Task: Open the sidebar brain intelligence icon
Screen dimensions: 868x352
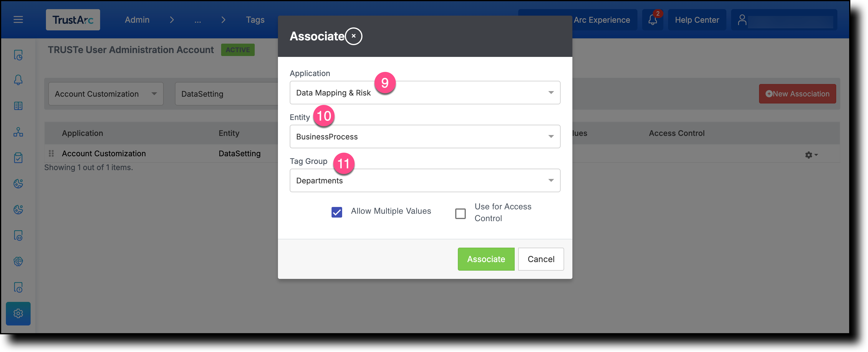Action: click(18, 261)
